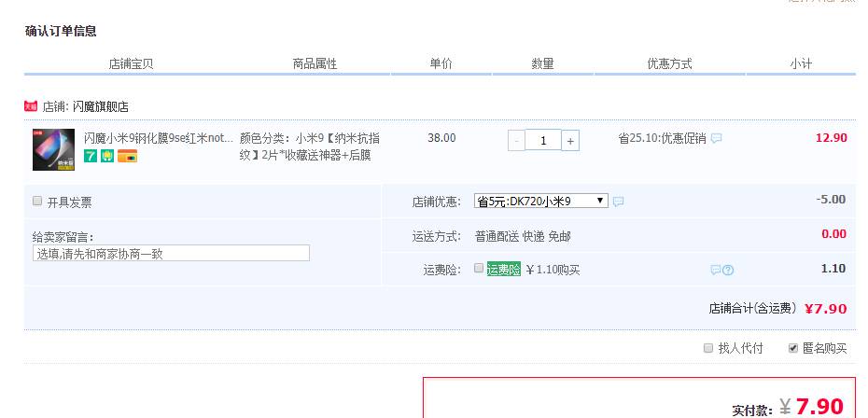Click the 小计 column header
This screenshot has height=418, width=868.
[801, 63]
